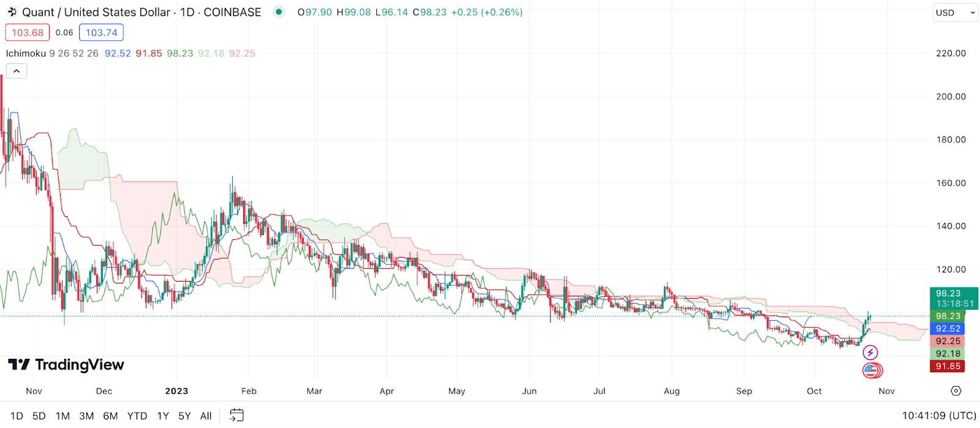Click the percent change +0.25 (+0.26%) text
Viewport: 980px width, 428px height.
click(x=487, y=12)
